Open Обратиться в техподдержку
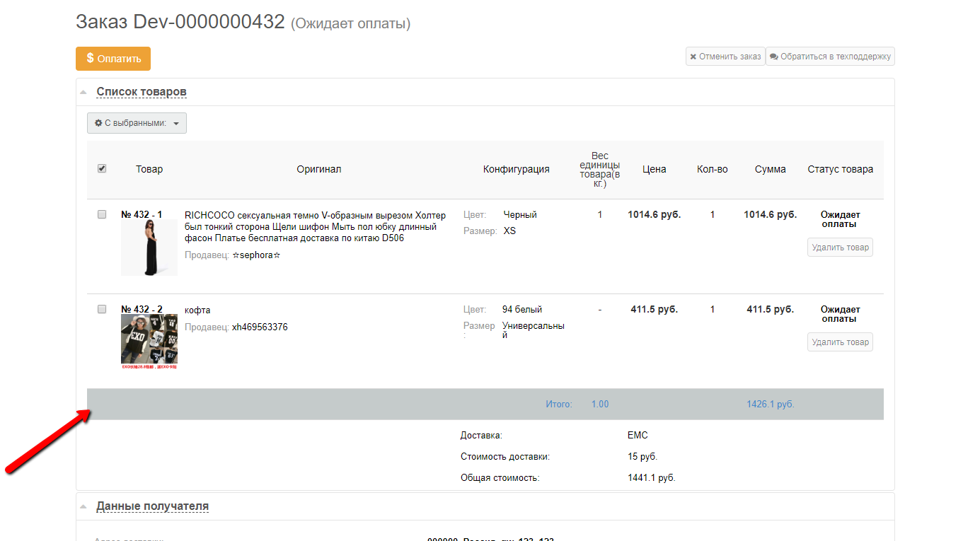This screenshot has height=541, width=980. tap(830, 57)
